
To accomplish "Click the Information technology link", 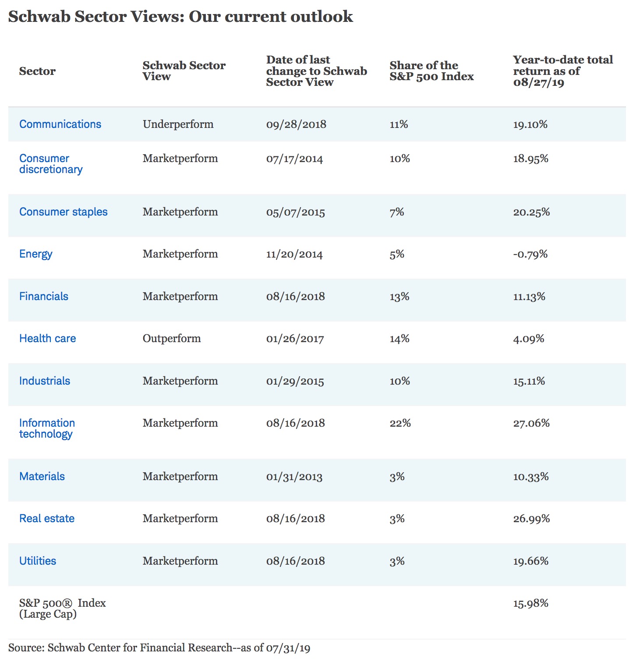I will click(x=47, y=428).
